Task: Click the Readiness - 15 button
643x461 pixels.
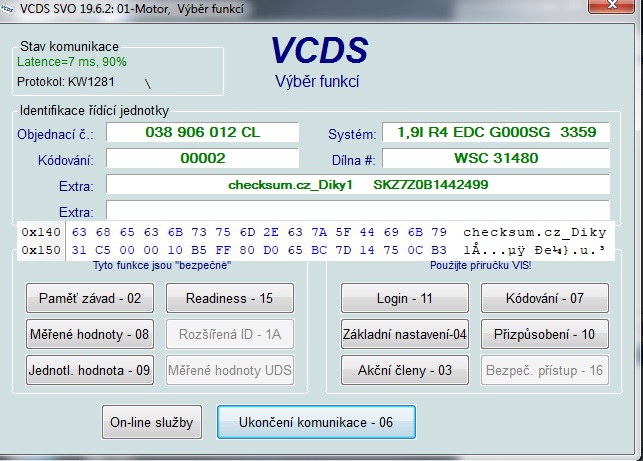Action: click(229, 298)
